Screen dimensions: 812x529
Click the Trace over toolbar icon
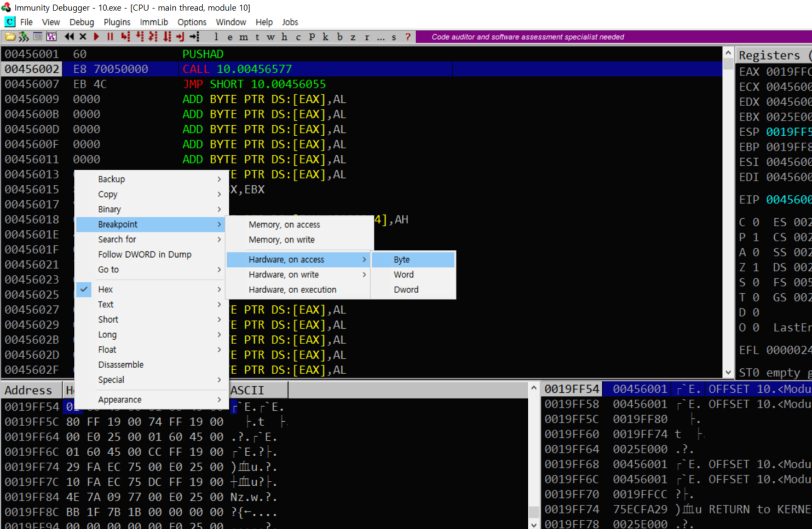(x=167, y=37)
